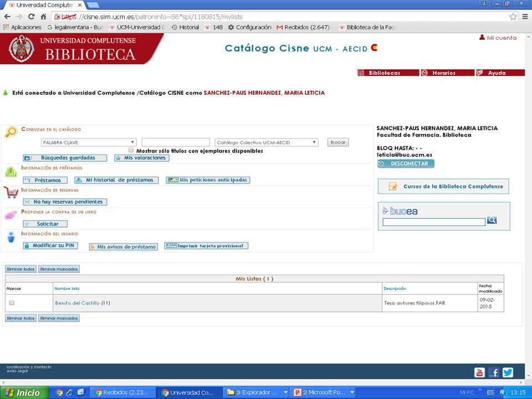Click the blue user information icon
Image resolution: width=532 pixels, height=399 pixels.
11,237
